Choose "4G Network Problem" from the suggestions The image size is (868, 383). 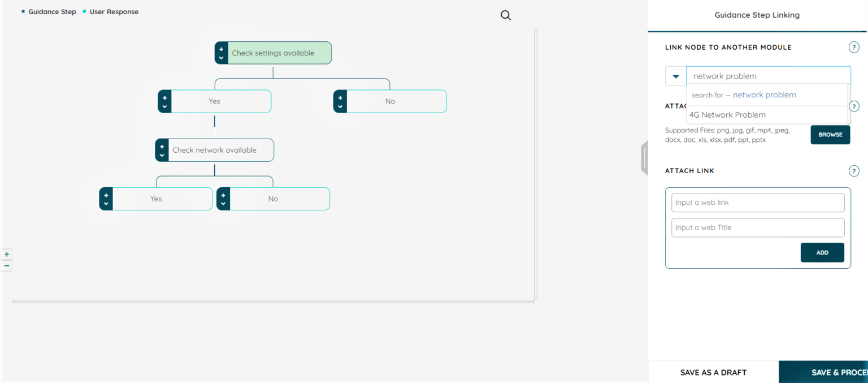(727, 114)
